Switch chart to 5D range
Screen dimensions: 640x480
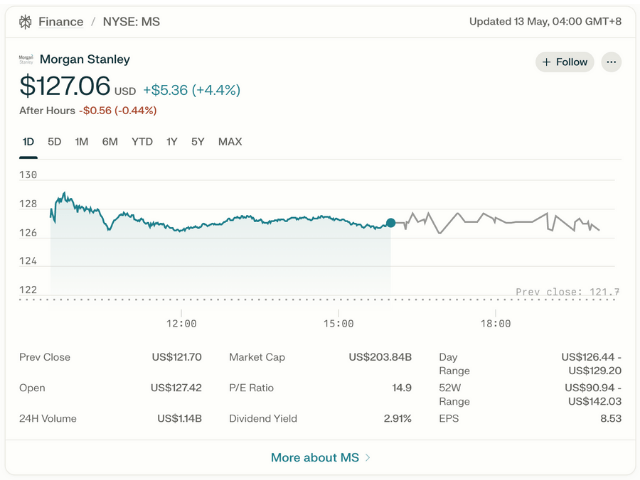[x=54, y=142]
